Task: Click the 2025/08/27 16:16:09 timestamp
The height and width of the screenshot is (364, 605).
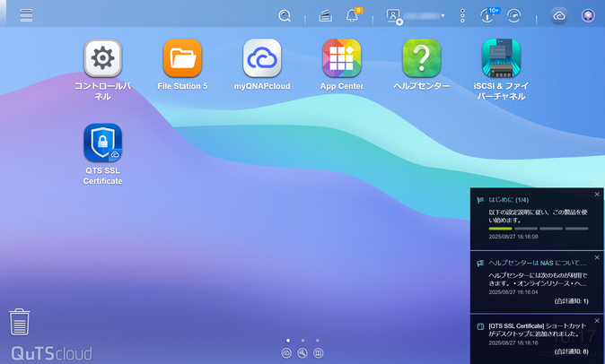Action: pos(513,237)
